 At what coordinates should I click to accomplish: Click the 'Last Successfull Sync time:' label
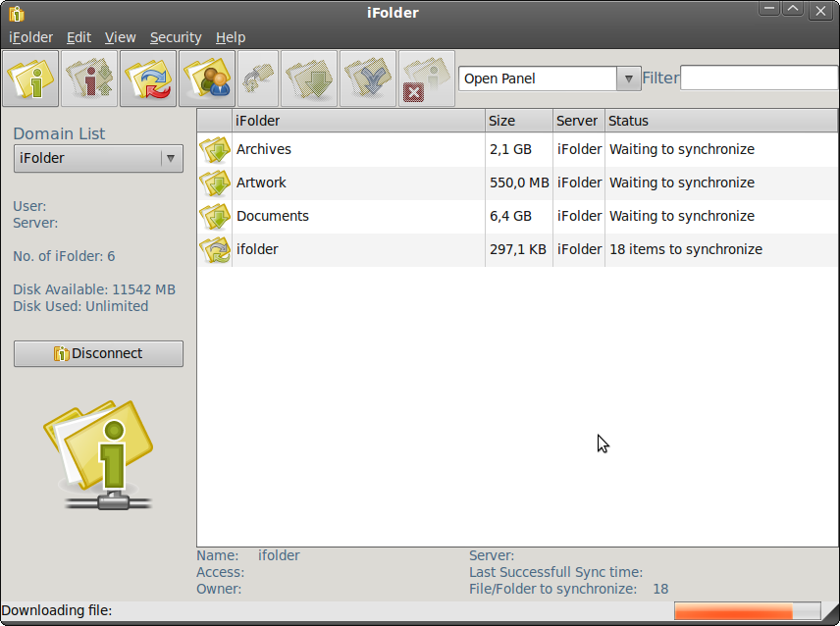(556, 572)
